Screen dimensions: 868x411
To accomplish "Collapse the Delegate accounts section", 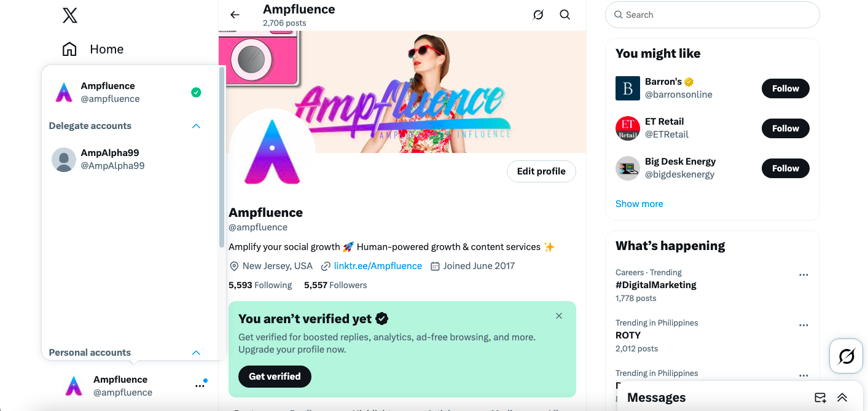I will coord(196,126).
